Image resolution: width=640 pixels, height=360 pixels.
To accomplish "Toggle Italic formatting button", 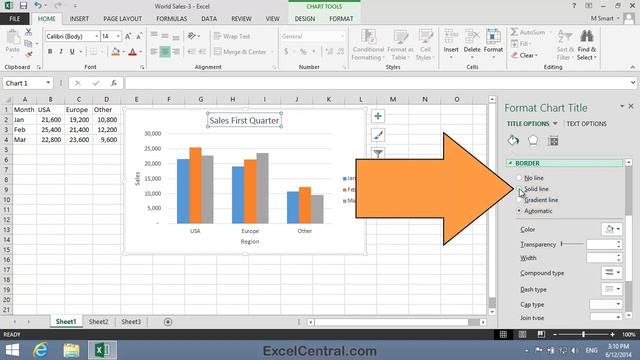I will tap(61, 52).
